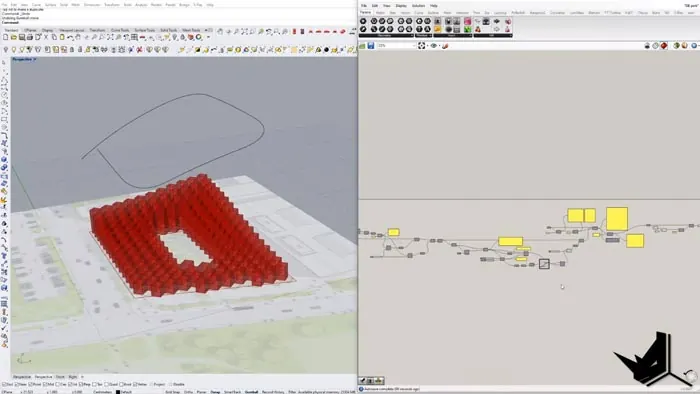
Task: Toggle the Near osnap checkbox
Action: 17,384
